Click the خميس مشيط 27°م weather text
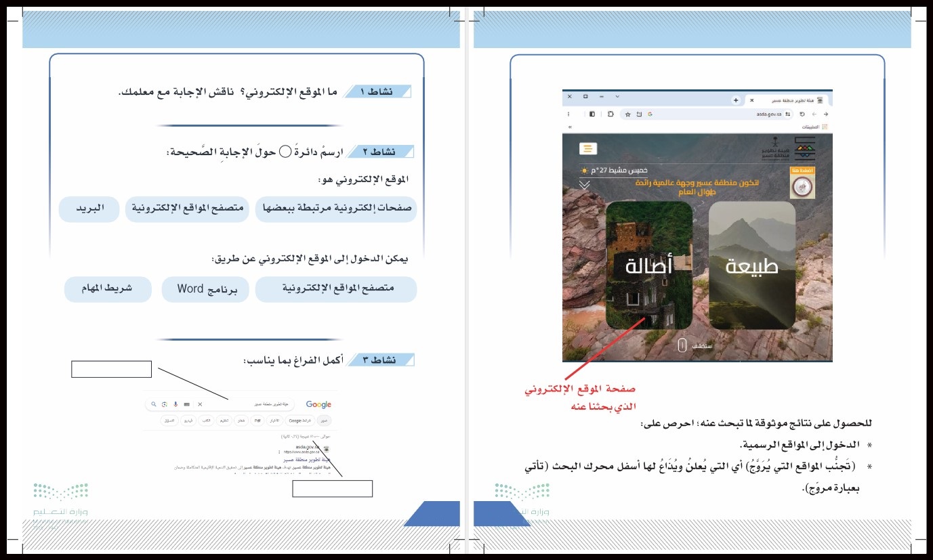The image size is (933, 560). [619, 171]
